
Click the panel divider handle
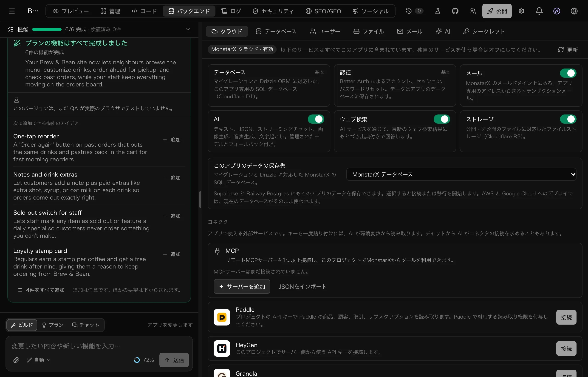pos(200,200)
